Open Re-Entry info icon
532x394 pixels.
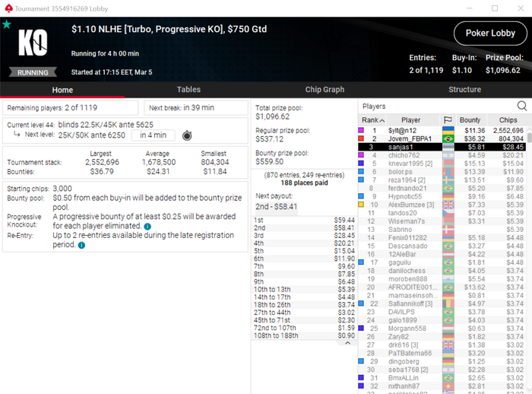(81, 245)
